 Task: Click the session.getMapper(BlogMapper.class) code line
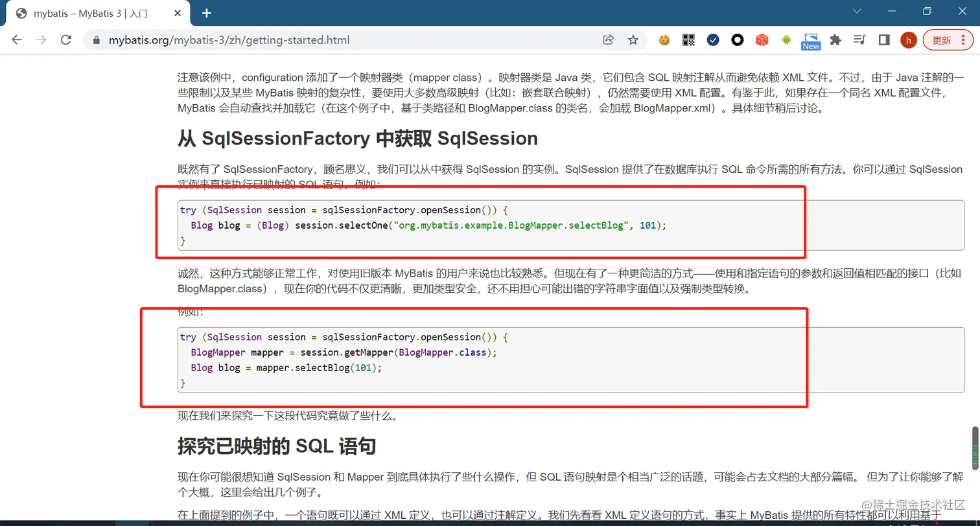tap(344, 352)
